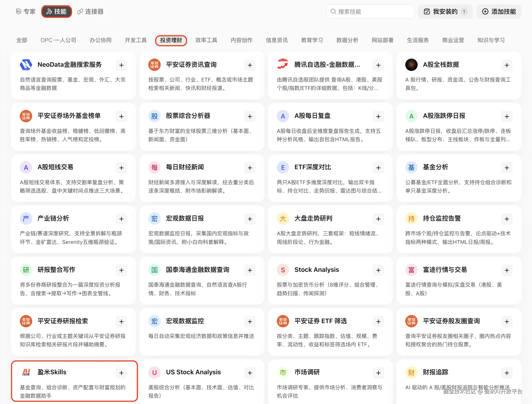
Task: Filter by OPC·一人公司 category
Action: tap(58, 40)
